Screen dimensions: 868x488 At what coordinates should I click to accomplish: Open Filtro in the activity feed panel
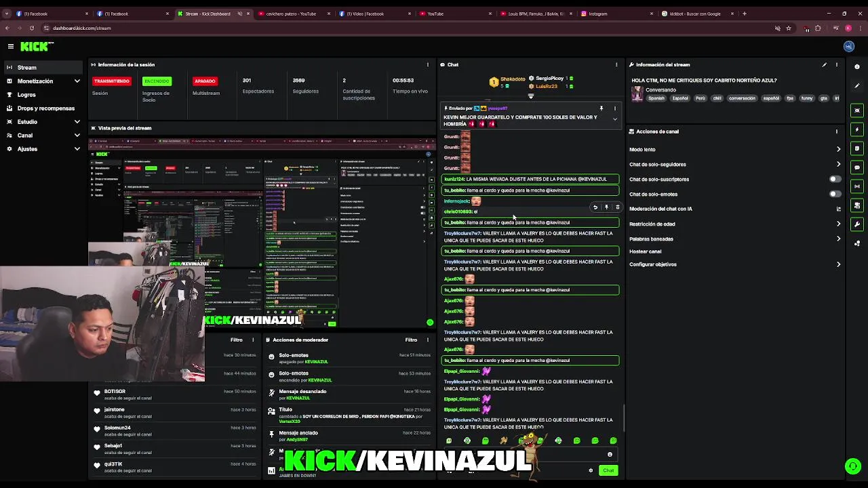(236, 340)
